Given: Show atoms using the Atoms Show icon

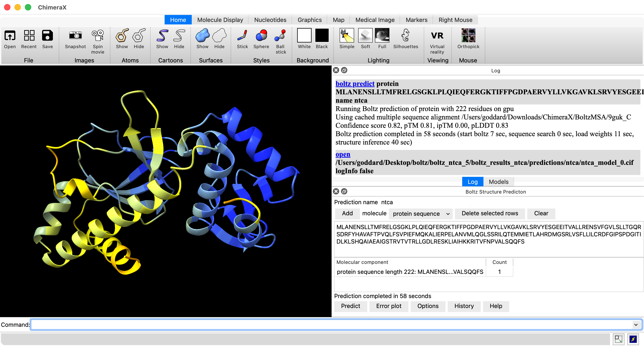Looking at the screenshot, I should (x=122, y=36).
